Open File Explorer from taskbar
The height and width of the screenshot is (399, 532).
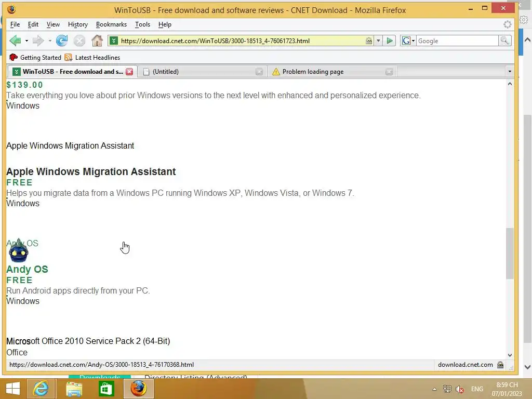74,389
